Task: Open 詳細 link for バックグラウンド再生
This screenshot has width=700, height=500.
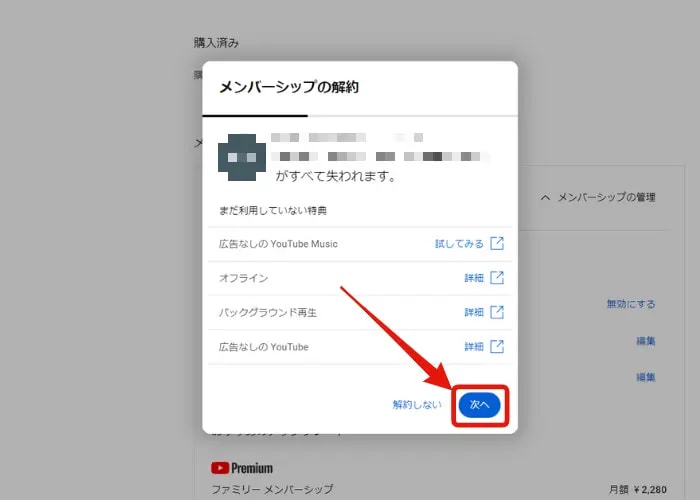Action: pyautogui.click(x=473, y=312)
